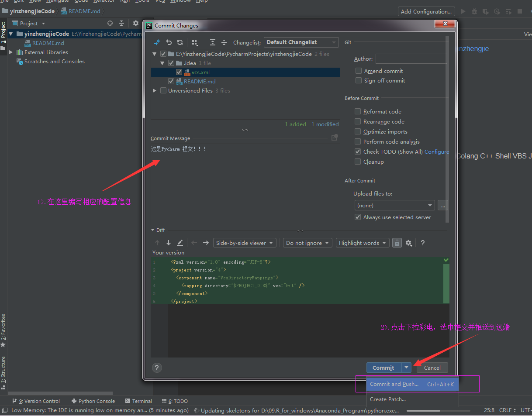This screenshot has width=532, height=416.
Task: Click the Collapse All icon in changes toolbar
Action: pos(224,42)
